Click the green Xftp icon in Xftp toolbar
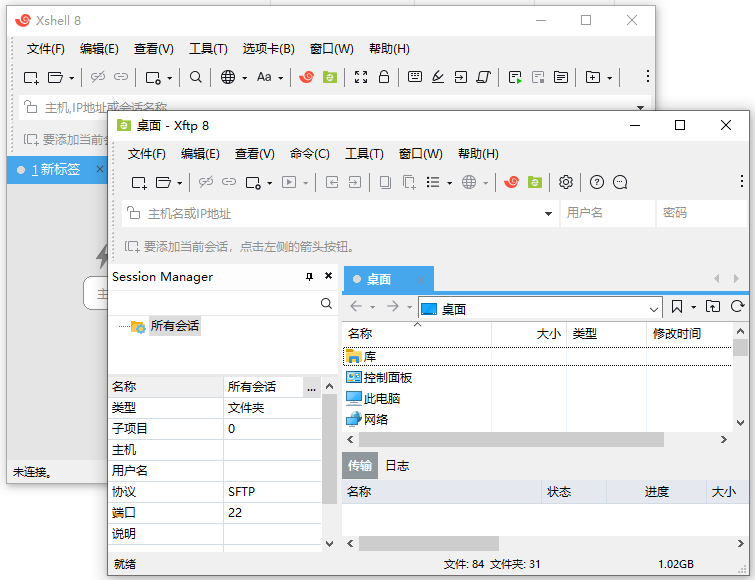755x580 pixels. coord(534,182)
